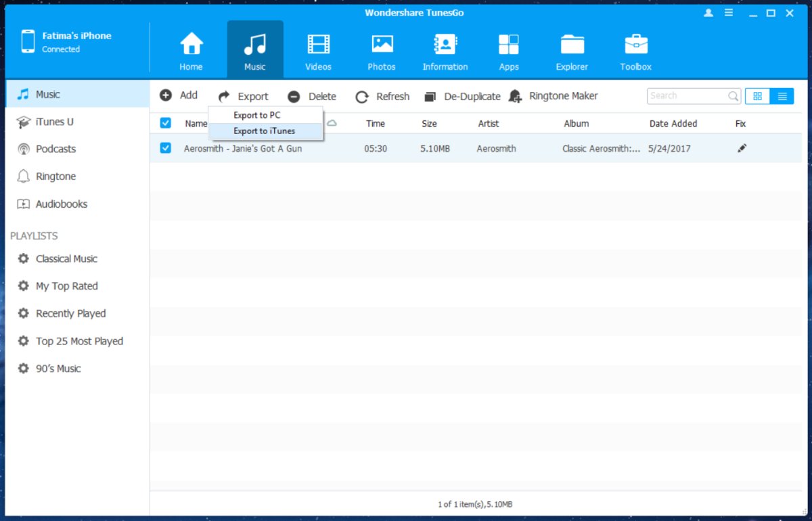The width and height of the screenshot is (812, 521).
Task: Sort by the Name column header
Action: 196,124
